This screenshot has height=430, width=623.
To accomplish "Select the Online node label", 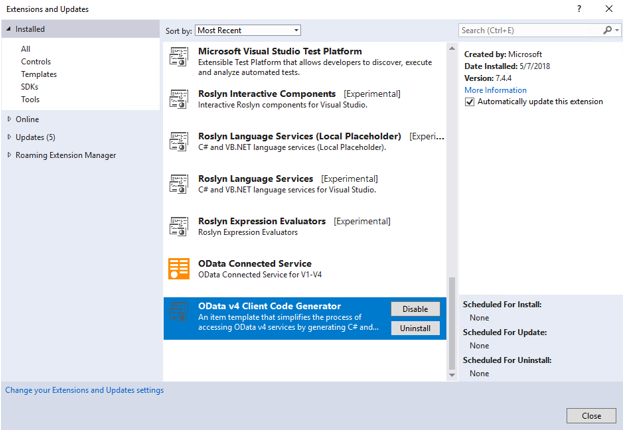I will click(27, 119).
